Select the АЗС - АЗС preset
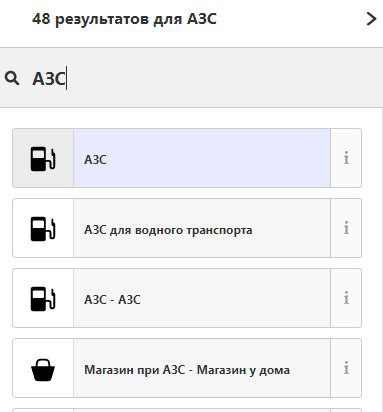Image resolution: width=383 pixels, height=412 pixels. 202,298
